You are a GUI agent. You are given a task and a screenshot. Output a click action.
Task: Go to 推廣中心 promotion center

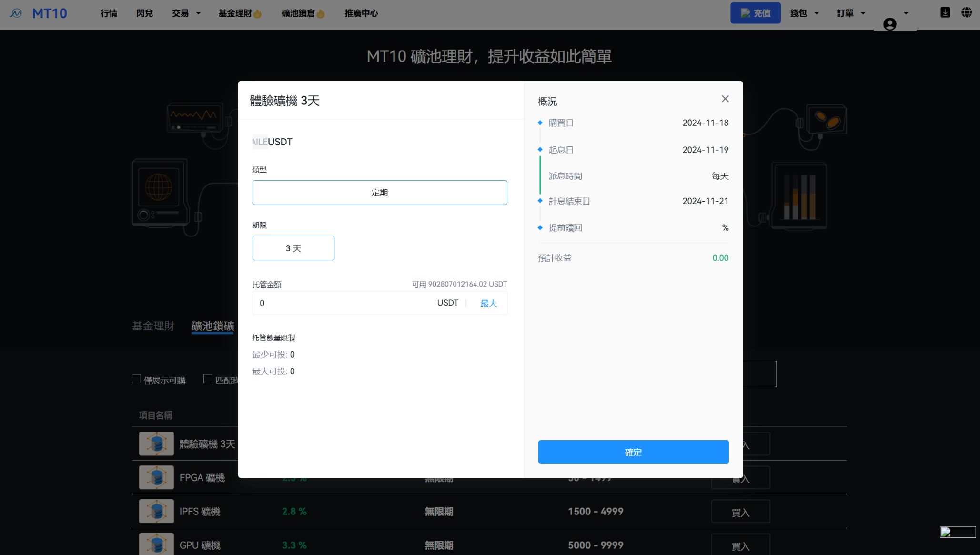361,13
